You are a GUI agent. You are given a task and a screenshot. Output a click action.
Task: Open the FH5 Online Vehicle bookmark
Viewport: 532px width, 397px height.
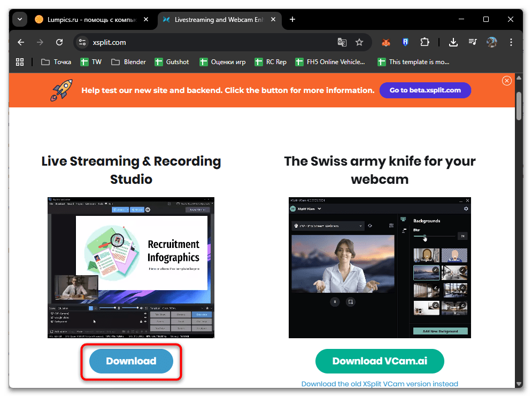pos(330,61)
